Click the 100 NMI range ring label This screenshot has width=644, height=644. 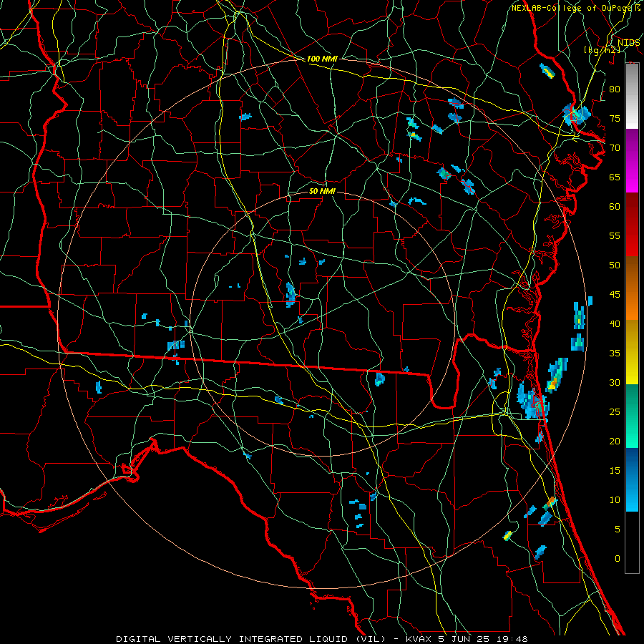[322, 59]
